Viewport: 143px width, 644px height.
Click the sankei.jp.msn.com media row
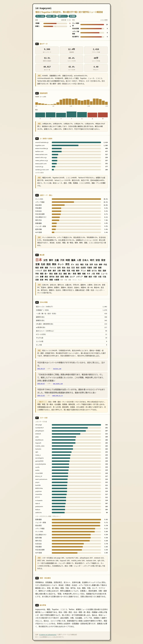click(71, 170)
